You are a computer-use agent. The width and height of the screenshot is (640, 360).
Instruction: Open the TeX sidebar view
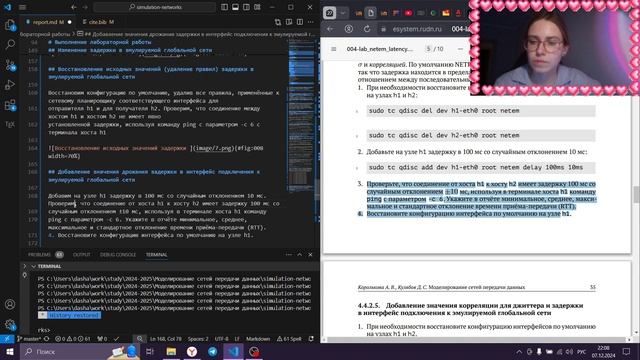tap(10, 124)
